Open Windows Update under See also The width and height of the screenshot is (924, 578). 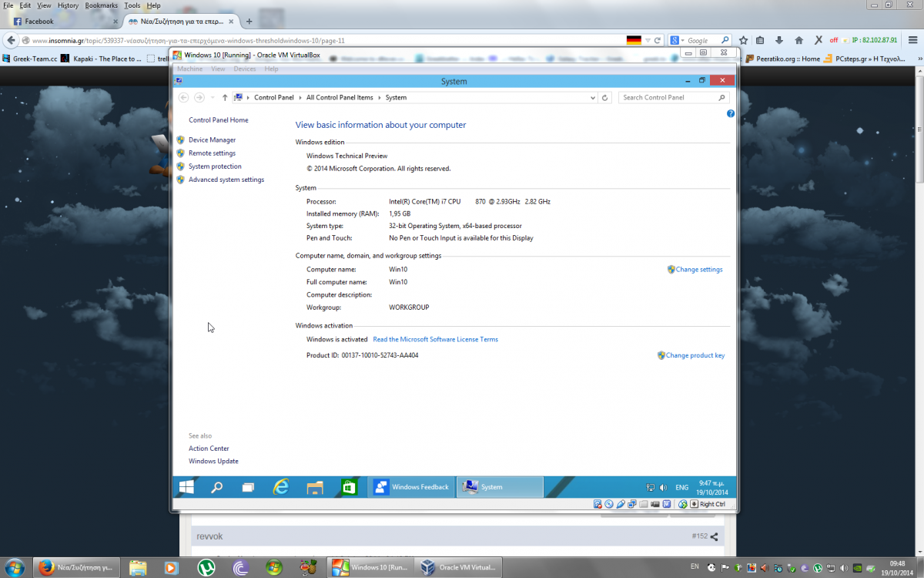tap(213, 462)
